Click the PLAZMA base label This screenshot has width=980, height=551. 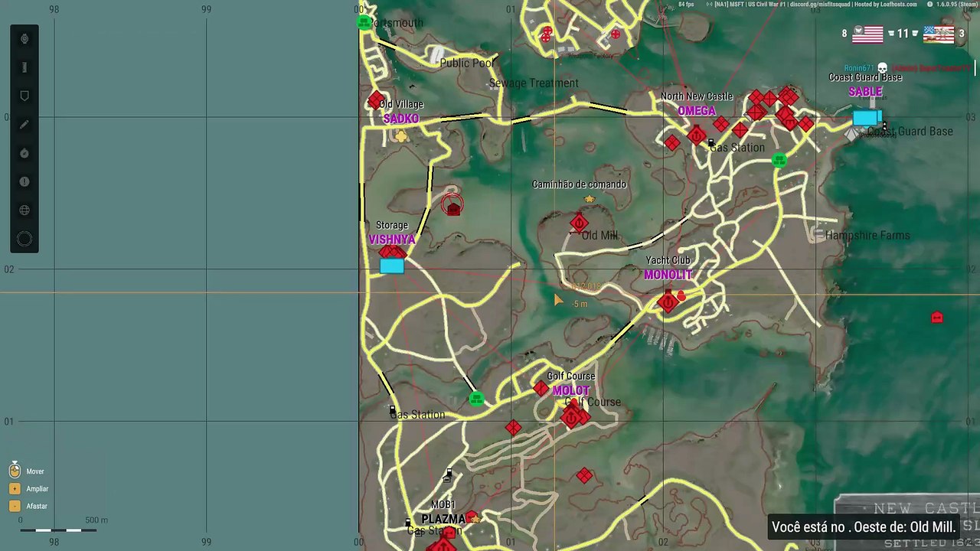click(443, 519)
